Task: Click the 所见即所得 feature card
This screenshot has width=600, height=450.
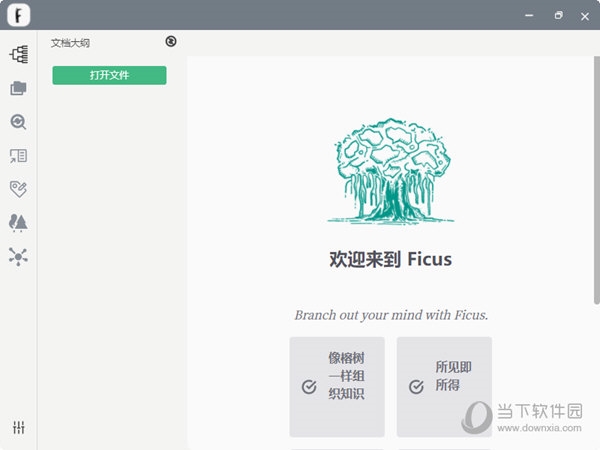Action: tap(444, 387)
